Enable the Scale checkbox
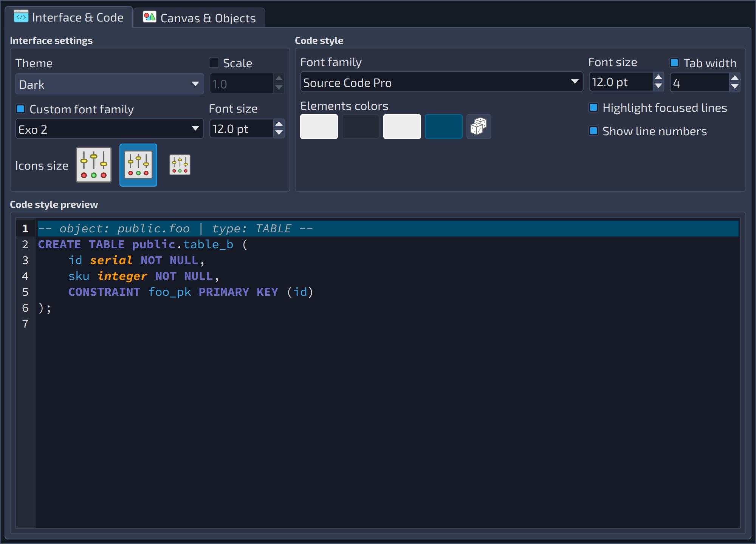756x544 pixels. [214, 63]
